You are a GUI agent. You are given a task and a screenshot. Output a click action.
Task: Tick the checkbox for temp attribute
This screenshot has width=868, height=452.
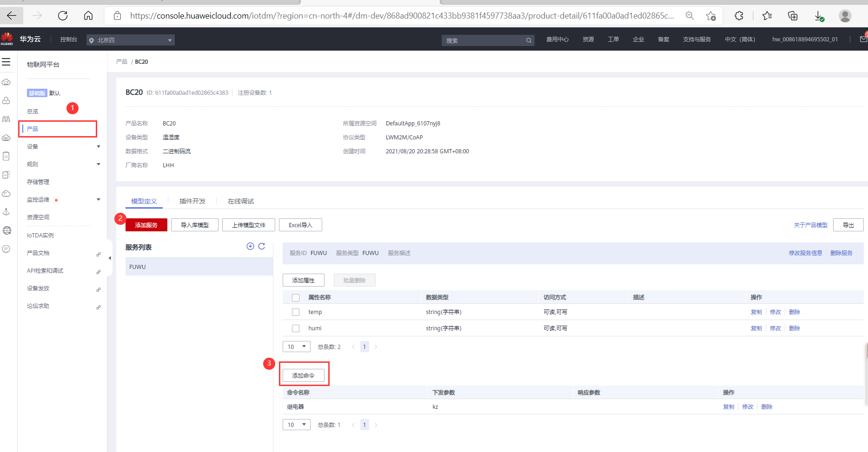tap(296, 312)
